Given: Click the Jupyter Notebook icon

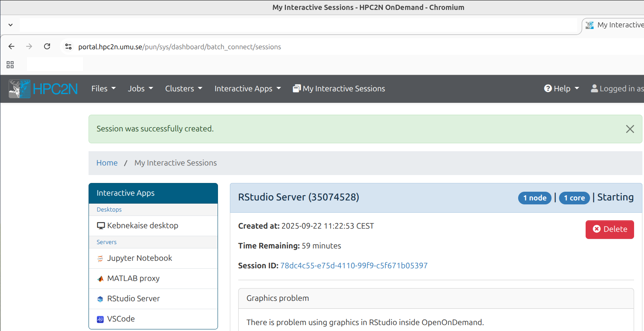Looking at the screenshot, I should click(x=100, y=258).
